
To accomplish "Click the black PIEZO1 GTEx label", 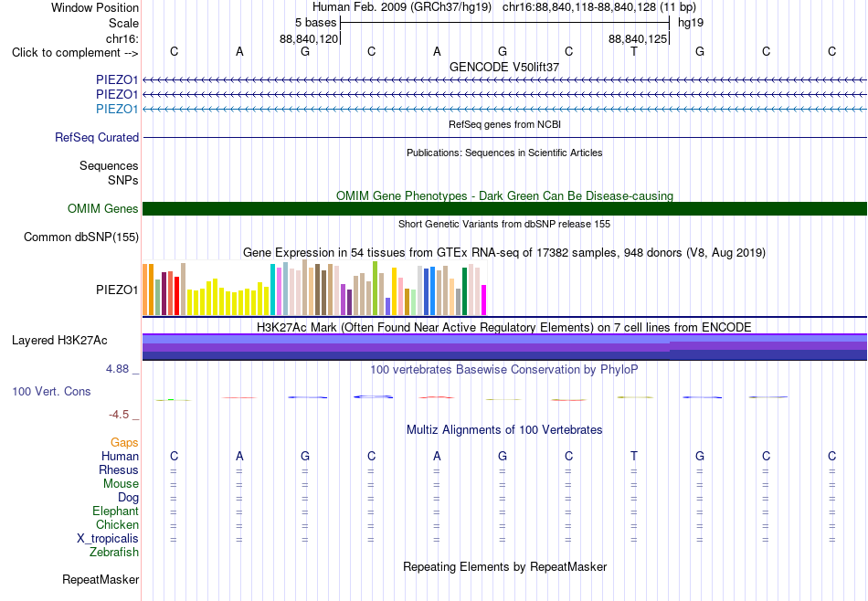I will 117,290.
